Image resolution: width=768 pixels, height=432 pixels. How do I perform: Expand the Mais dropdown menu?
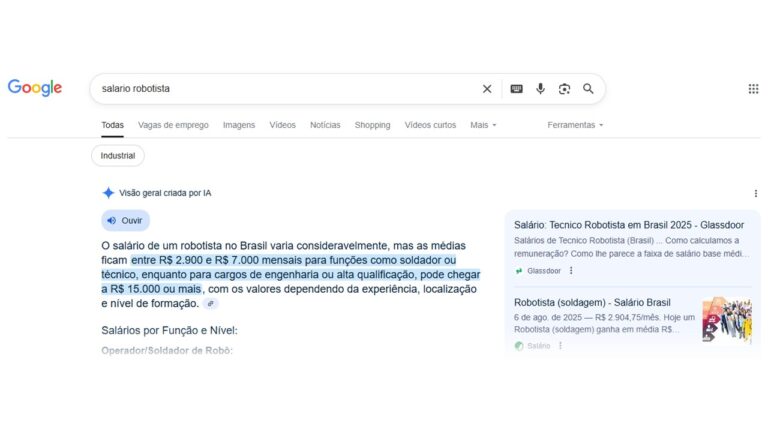coord(483,125)
